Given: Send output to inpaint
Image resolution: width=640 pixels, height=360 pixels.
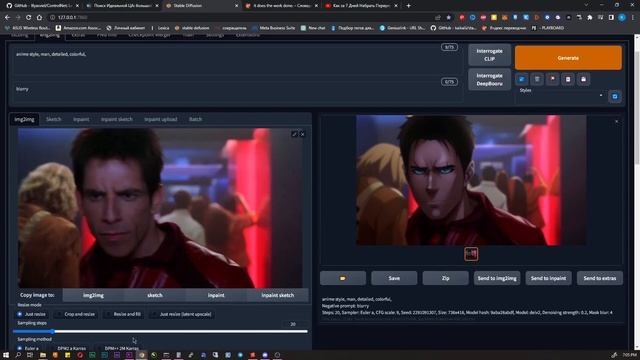Looking at the screenshot, I should coord(548,278).
